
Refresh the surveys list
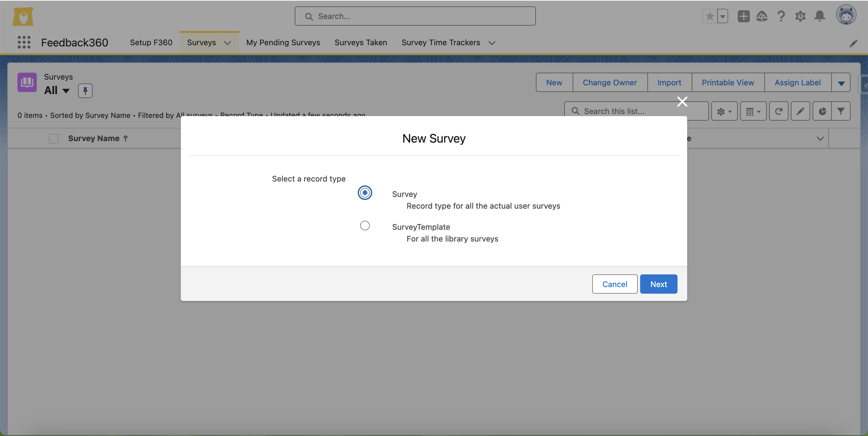(x=779, y=111)
